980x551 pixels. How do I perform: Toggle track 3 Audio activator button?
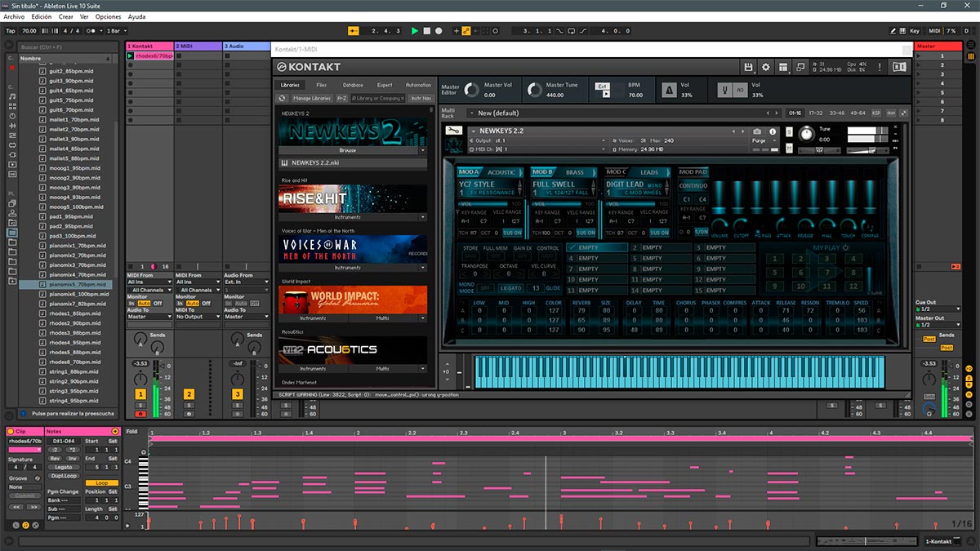[238, 394]
